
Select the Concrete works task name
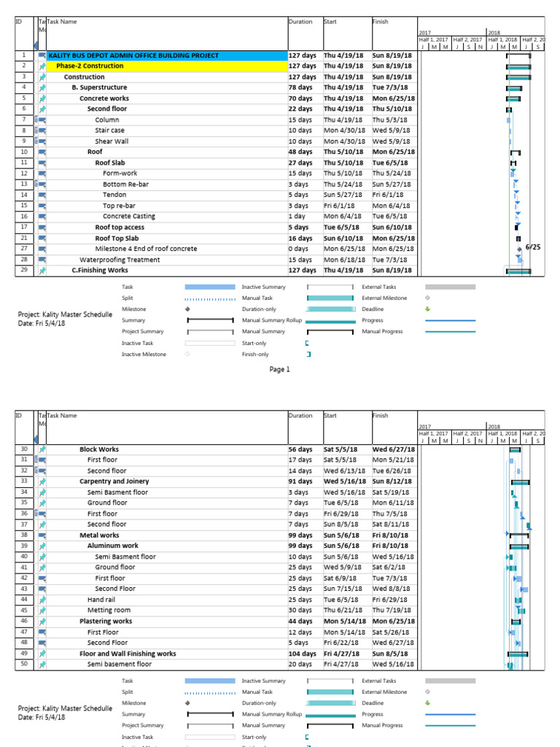pyautogui.click(x=104, y=98)
